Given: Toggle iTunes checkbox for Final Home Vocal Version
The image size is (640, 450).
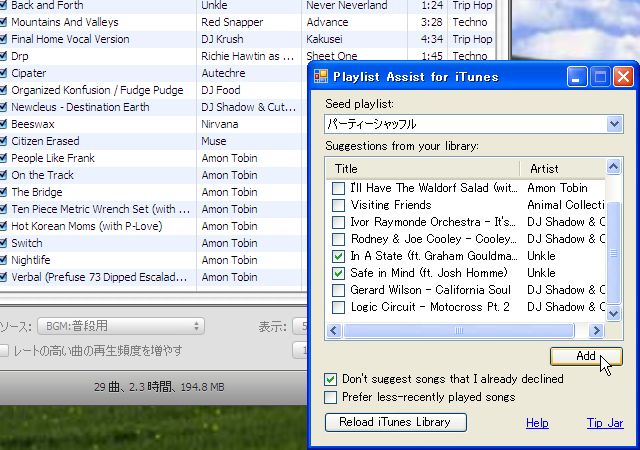Looking at the screenshot, I should tap(3, 39).
